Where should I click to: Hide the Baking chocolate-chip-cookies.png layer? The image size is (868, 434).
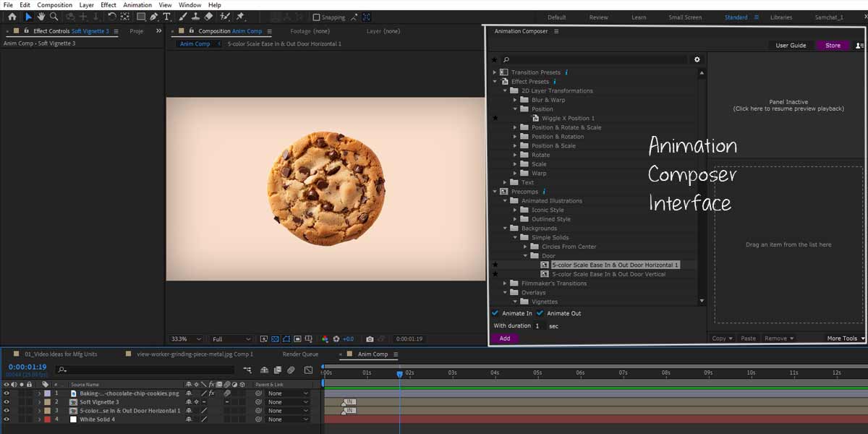click(6, 393)
